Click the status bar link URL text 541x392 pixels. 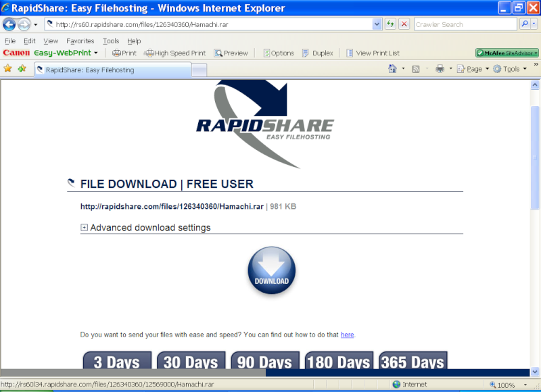tap(107, 384)
